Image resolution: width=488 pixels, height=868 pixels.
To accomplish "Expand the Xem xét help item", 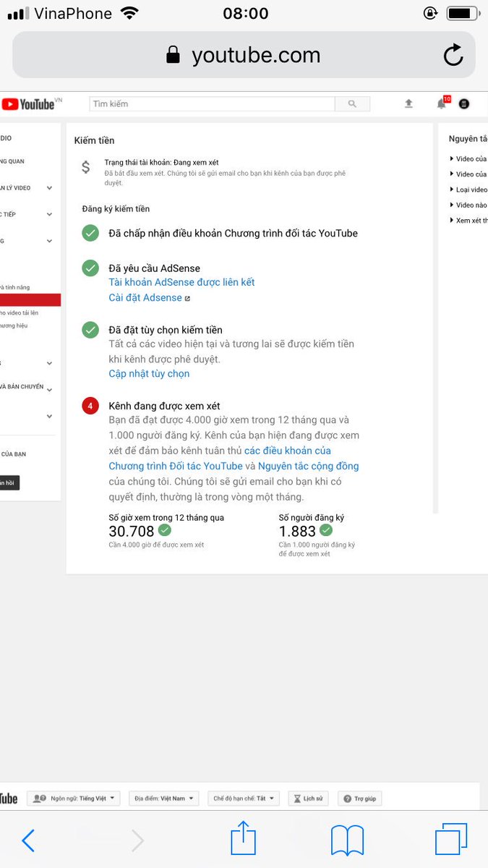I will pyautogui.click(x=468, y=221).
